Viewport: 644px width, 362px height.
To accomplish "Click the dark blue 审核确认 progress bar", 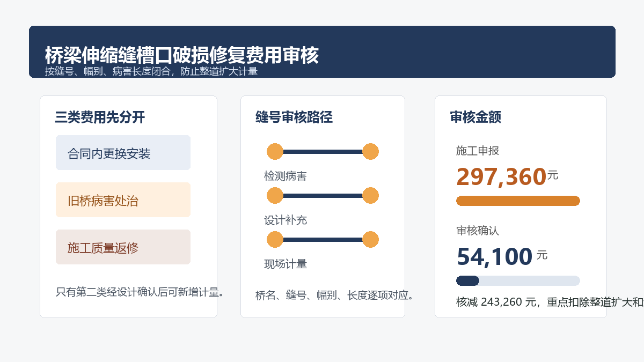I will coord(467,280).
